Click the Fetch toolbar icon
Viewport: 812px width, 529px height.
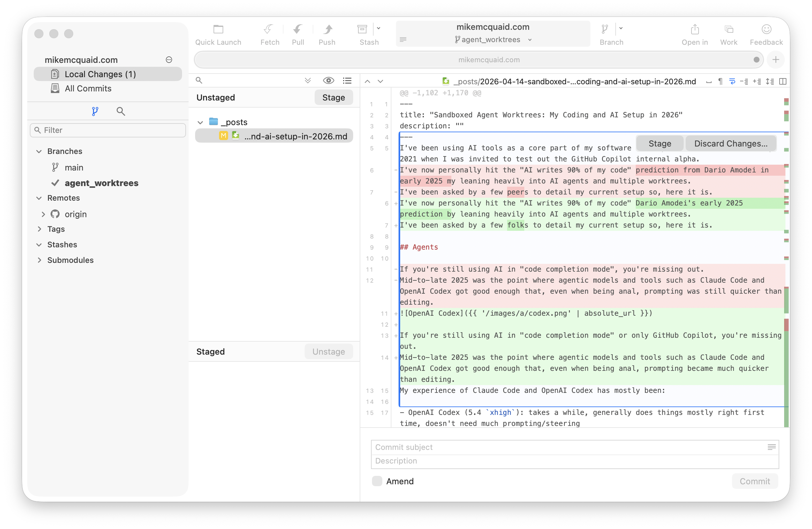270,30
